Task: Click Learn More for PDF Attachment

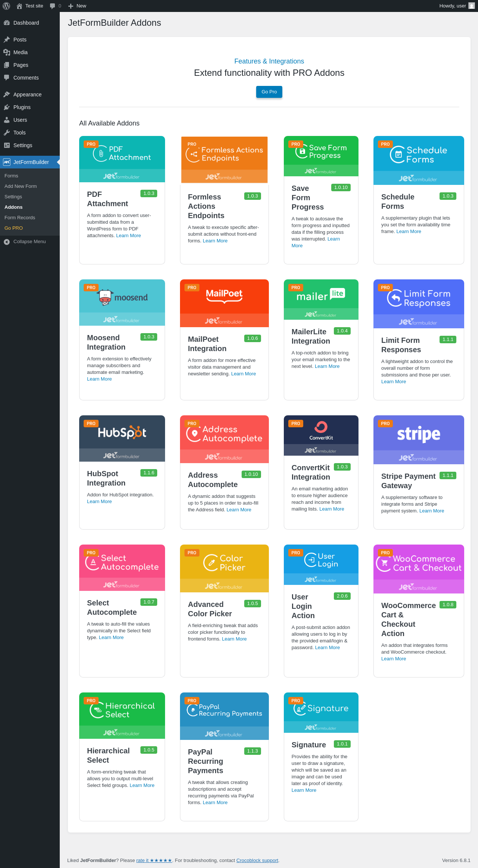Action: [128, 236]
